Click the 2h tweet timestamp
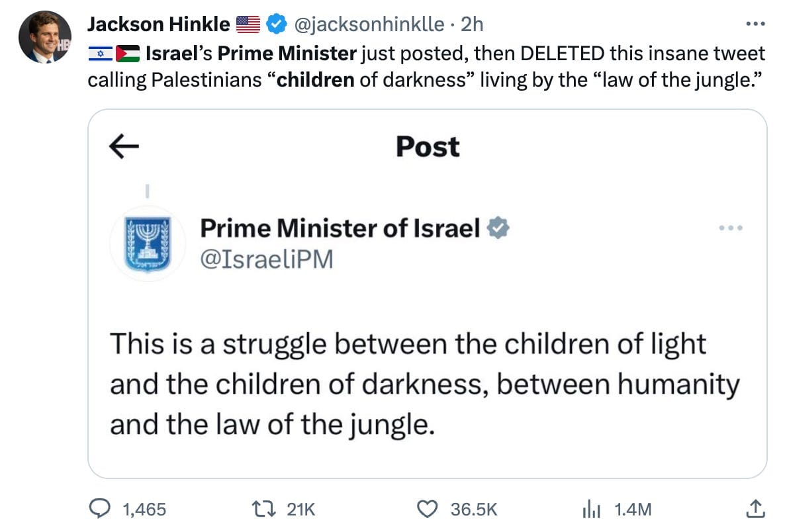The height and width of the screenshot is (532, 785). [x=472, y=24]
